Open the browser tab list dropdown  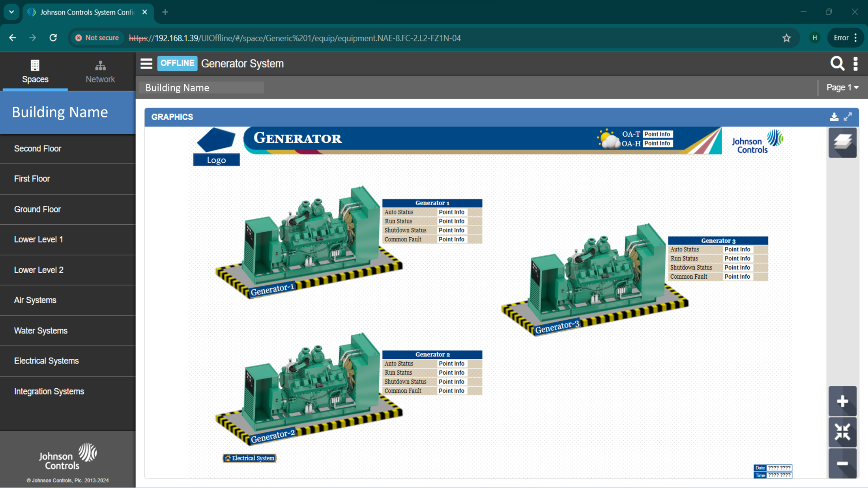tap(11, 12)
